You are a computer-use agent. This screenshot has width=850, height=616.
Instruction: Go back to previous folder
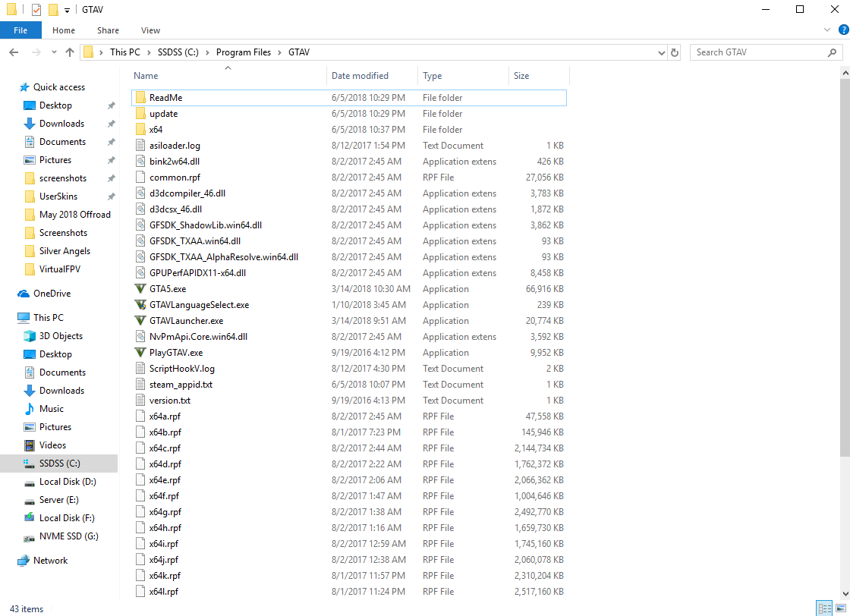(x=14, y=52)
